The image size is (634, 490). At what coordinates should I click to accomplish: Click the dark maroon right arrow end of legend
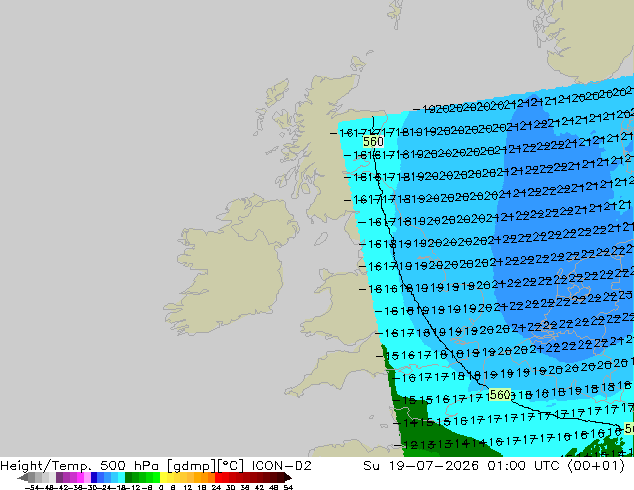point(288,477)
